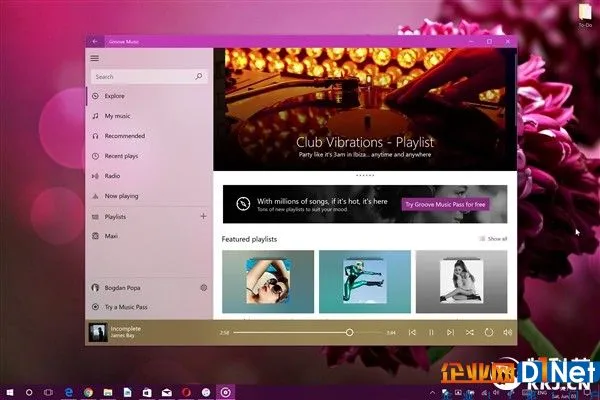Click the back arrow in the title bar
600x400 pixels.
tap(95, 41)
